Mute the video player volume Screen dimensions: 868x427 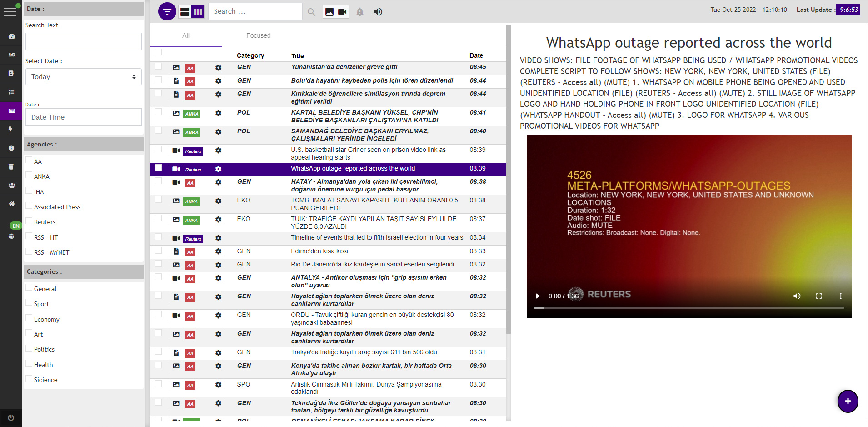point(797,296)
